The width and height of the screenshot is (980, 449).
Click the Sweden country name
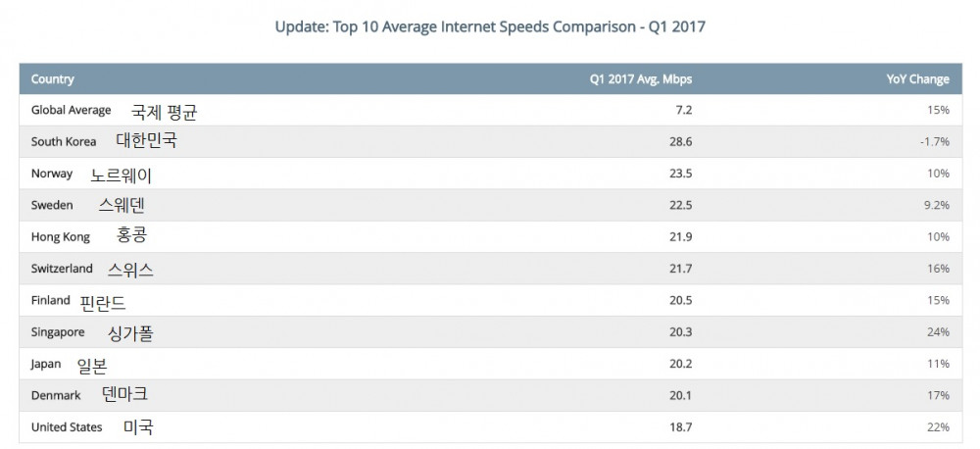coord(52,206)
